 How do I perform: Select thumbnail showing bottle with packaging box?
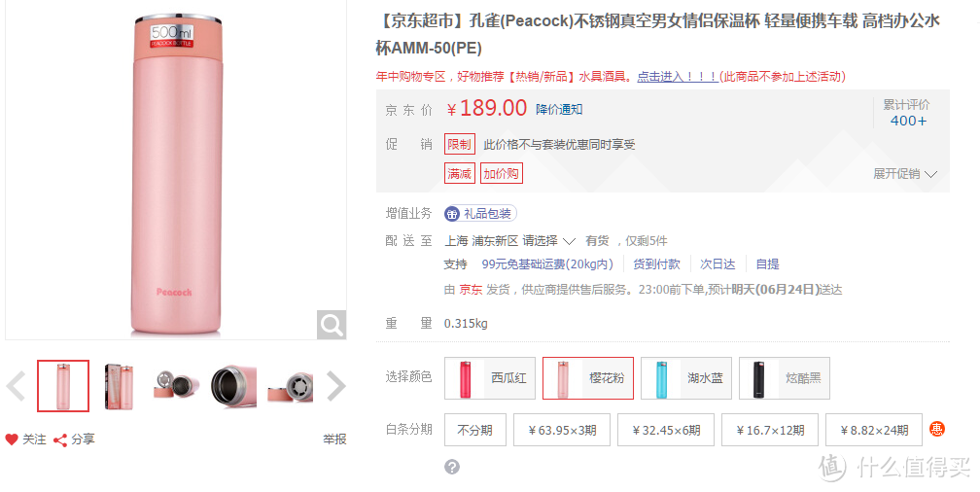pyautogui.click(x=120, y=386)
